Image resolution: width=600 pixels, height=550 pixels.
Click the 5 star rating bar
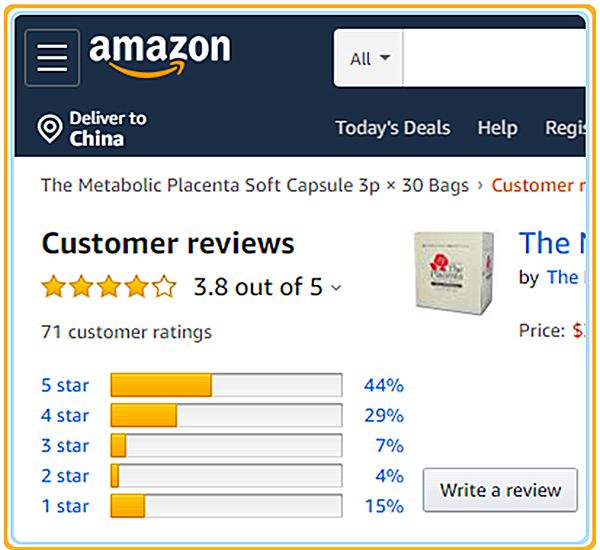[226, 385]
